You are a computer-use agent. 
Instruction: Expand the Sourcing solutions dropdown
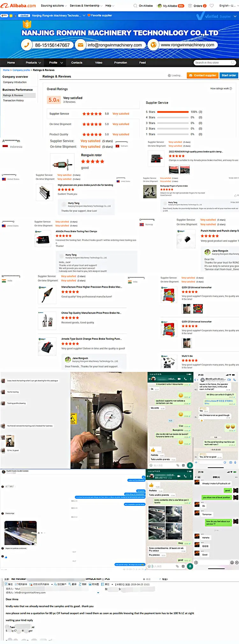pyautogui.click(x=54, y=5)
